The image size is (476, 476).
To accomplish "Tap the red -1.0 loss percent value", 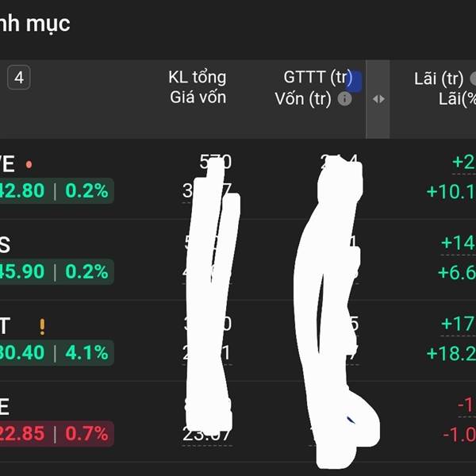I will click(x=459, y=435).
